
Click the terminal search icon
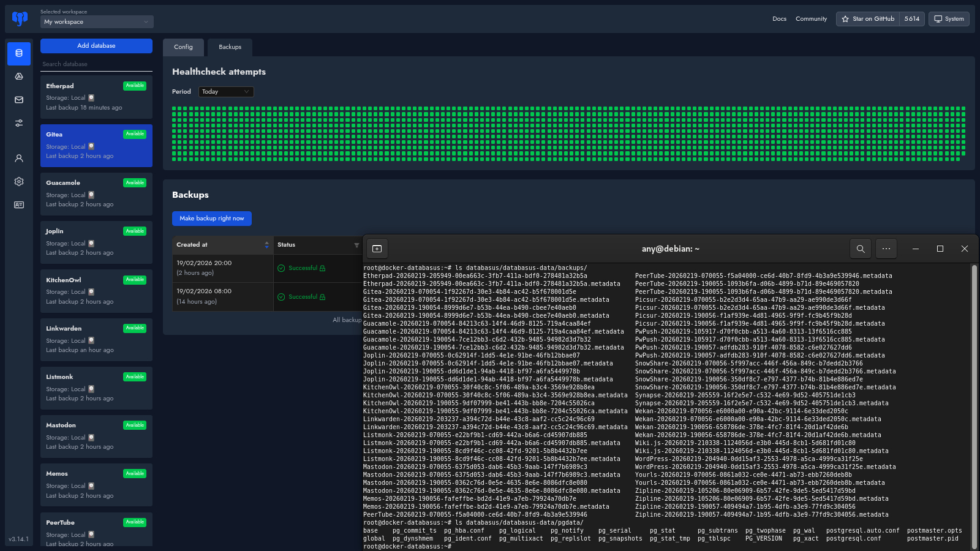click(861, 249)
